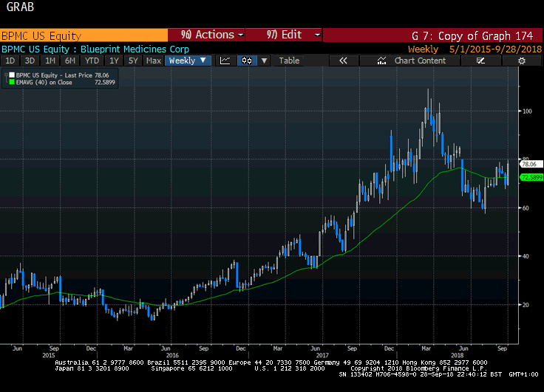Image resolution: width=544 pixels, height=392 pixels.
Task: Open the chart settings gear icon
Action: point(522,61)
